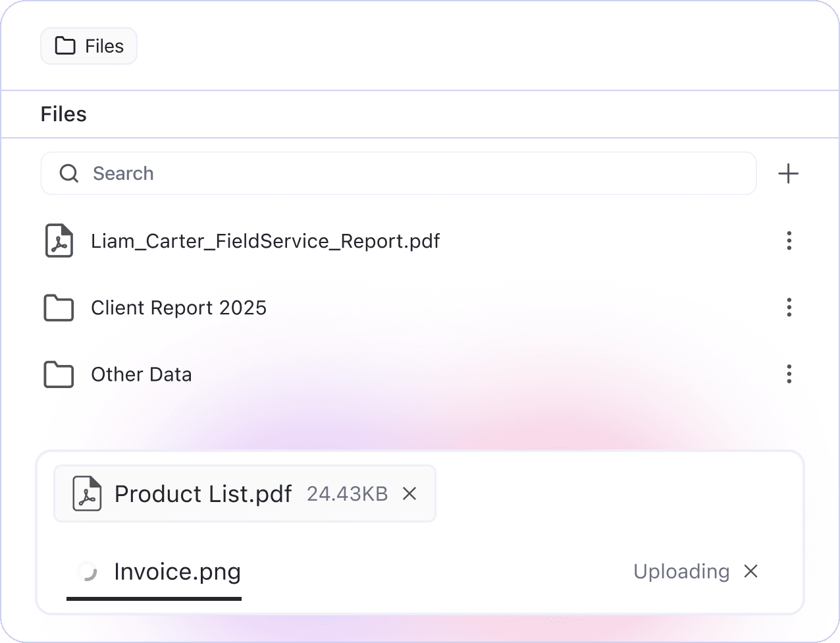Open the Client Report 2025 folder
The height and width of the screenshot is (643, 840).
point(178,308)
